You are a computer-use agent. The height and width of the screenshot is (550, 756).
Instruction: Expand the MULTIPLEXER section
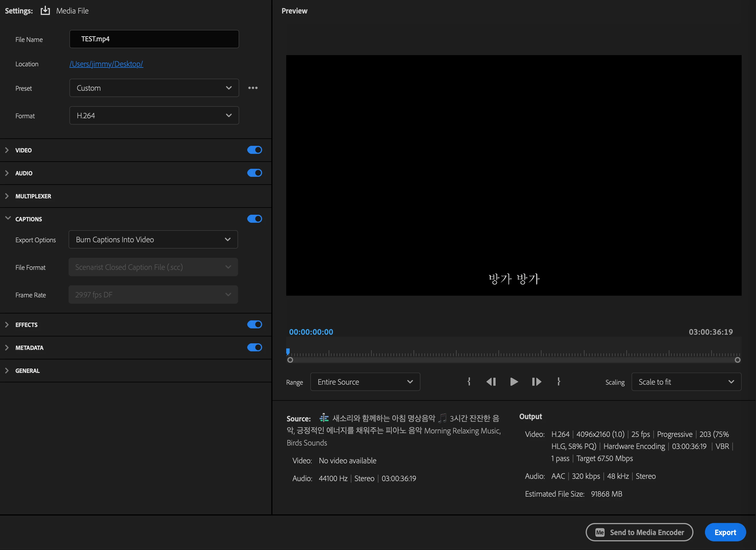[33, 196]
